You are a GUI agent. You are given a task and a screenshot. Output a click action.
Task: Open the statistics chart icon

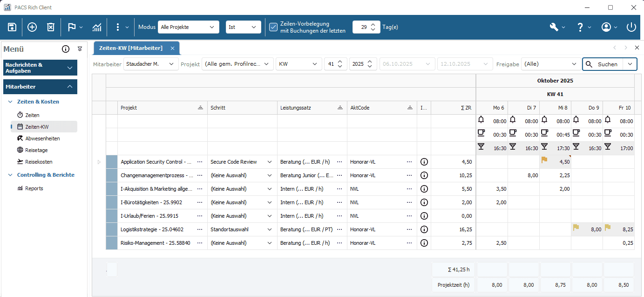(x=96, y=27)
